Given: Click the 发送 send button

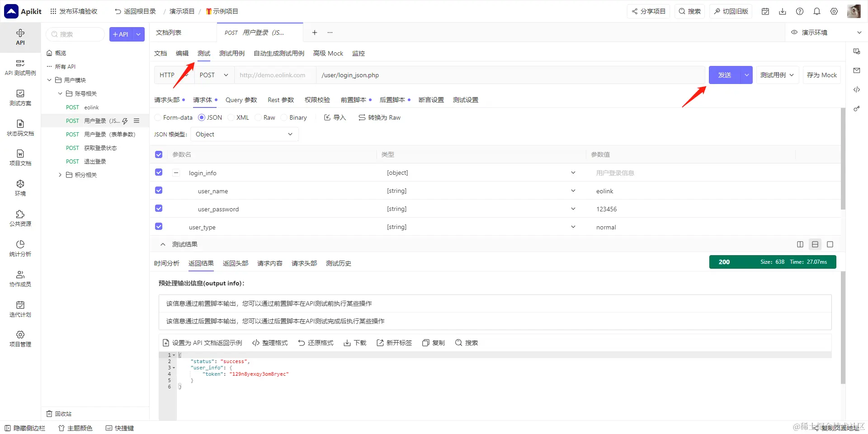Looking at the screenshot, I should [x=725, y=75].
